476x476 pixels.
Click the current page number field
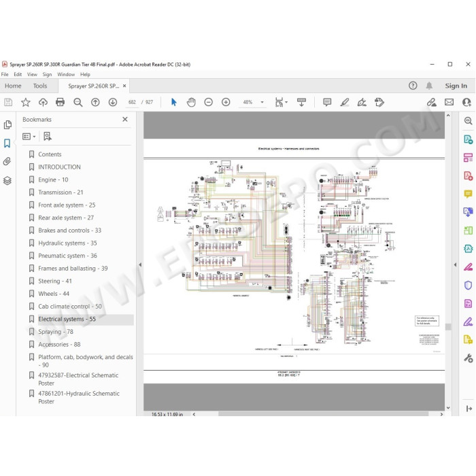click(x=132, y=102)
